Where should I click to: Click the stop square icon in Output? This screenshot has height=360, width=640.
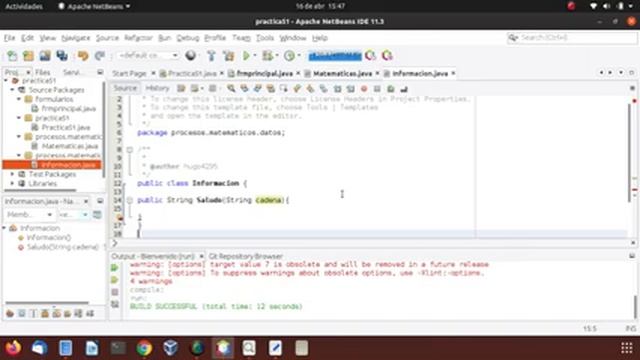pos(115,292)
